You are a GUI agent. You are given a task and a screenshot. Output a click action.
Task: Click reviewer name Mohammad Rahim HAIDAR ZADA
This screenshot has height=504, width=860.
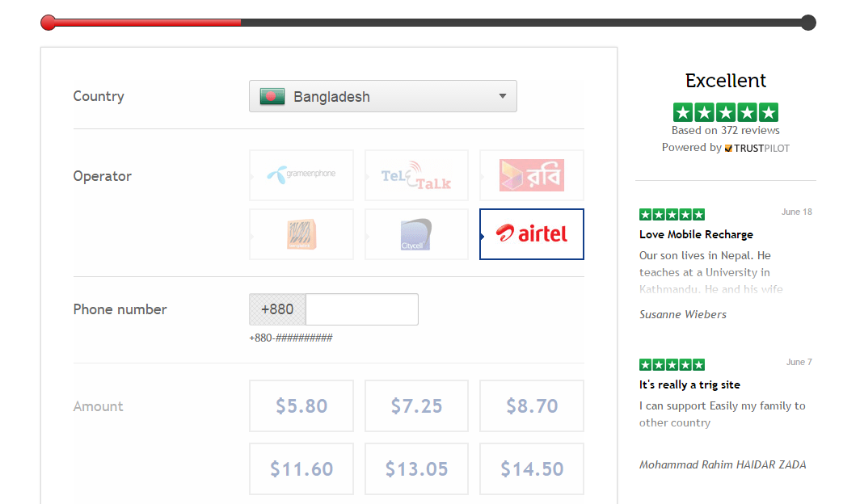tap(723, 464)
